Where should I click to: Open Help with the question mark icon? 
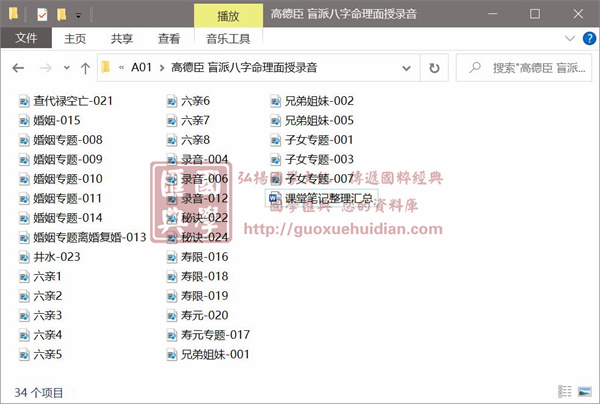point(589,38)
